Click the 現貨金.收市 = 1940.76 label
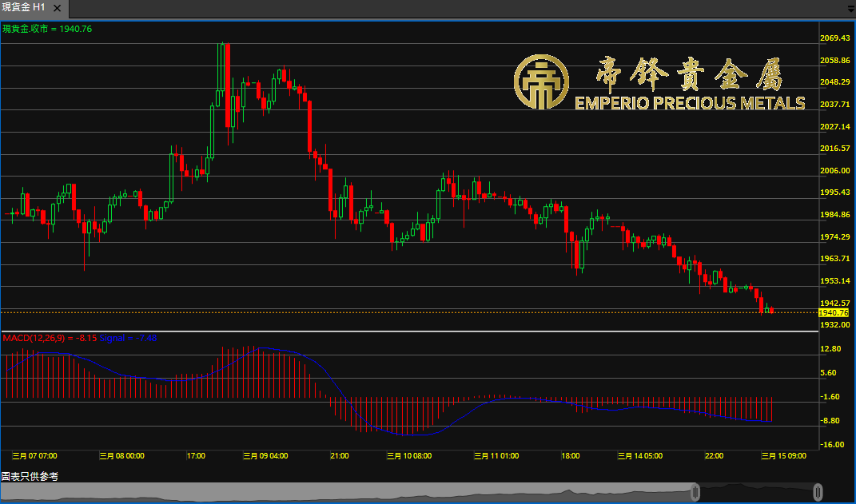The width and height of the screenshot is (856, 504). (47, 29)
